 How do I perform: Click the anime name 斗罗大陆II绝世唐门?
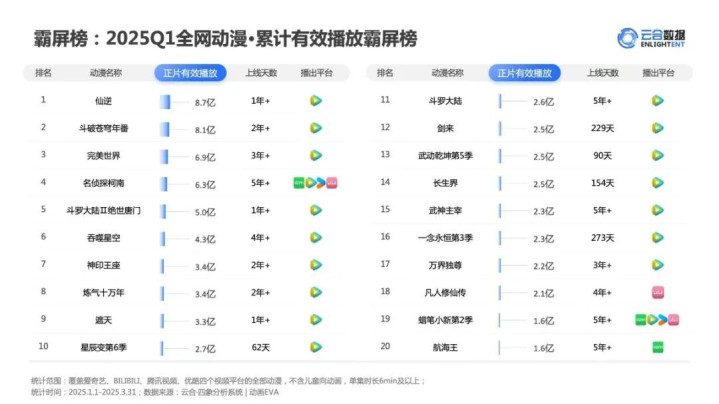click(x=104, y=210)
